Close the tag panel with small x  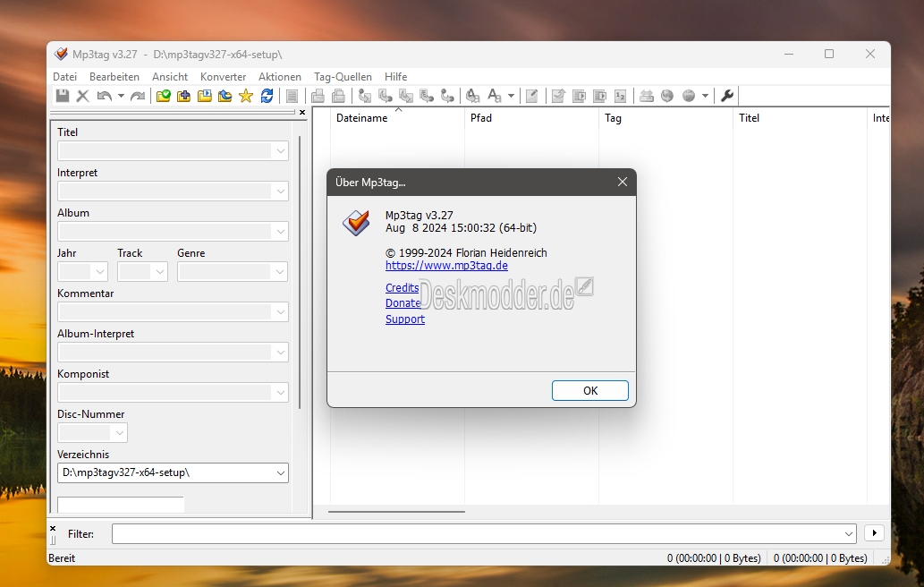coord(302,112)
